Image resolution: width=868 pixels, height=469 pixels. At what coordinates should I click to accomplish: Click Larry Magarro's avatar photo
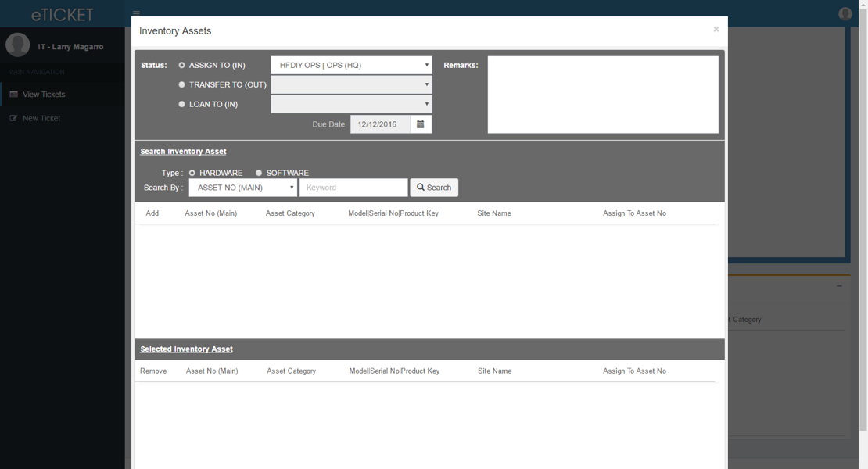17,45
